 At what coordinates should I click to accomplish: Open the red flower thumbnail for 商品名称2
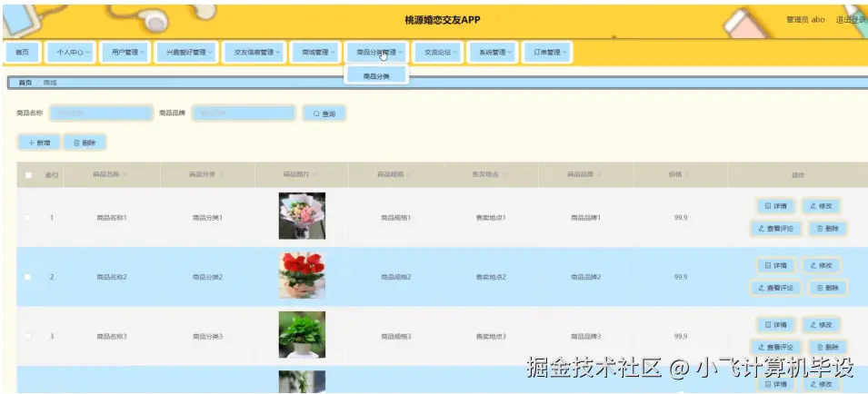[x=302, y=275]
